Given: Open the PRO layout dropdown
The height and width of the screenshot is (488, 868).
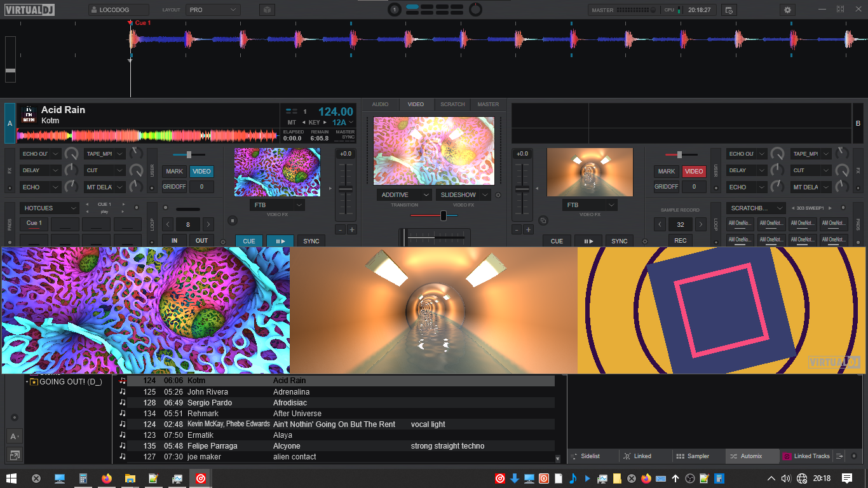Looking at the screenshot, I should coord(213,10).
